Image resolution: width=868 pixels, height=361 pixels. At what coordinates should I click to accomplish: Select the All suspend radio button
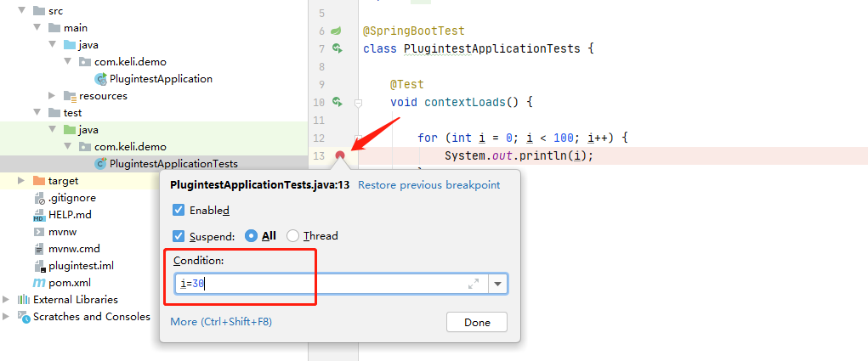point(251,236)
